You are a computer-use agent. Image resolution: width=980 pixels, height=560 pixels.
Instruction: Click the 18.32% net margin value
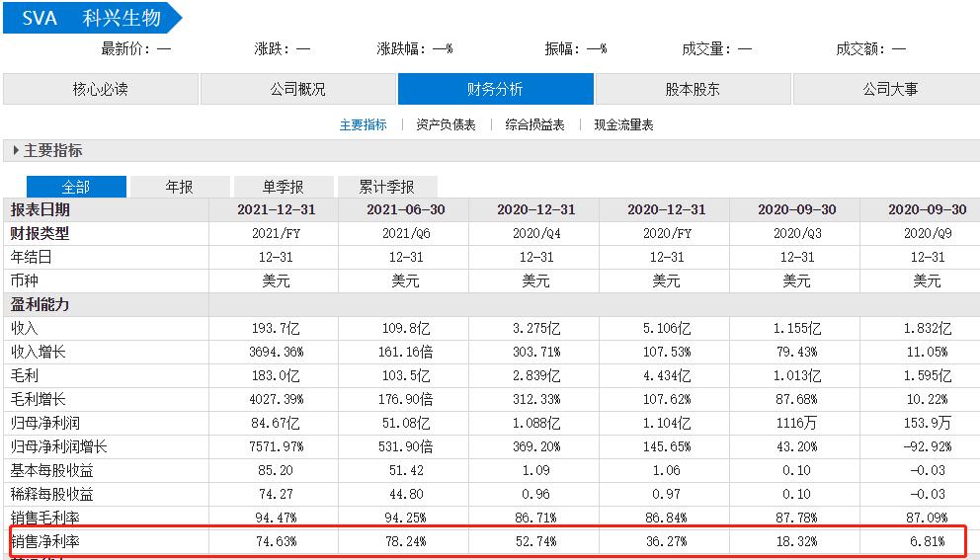[797, 541]
